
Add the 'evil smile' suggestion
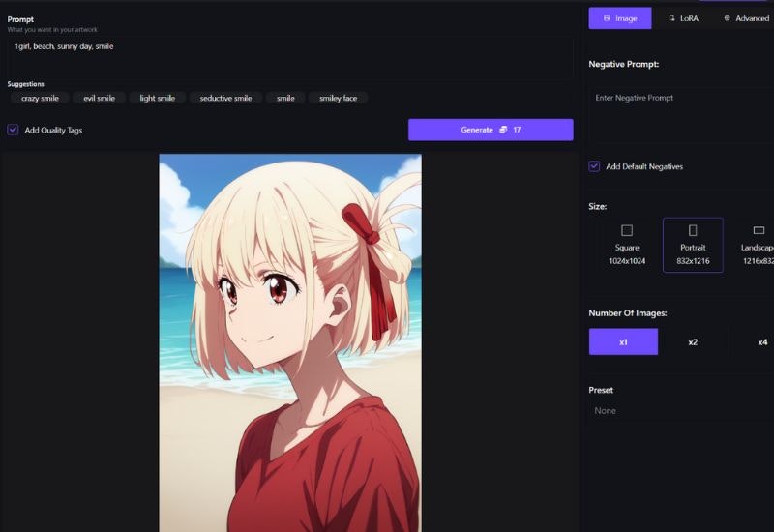100,99
